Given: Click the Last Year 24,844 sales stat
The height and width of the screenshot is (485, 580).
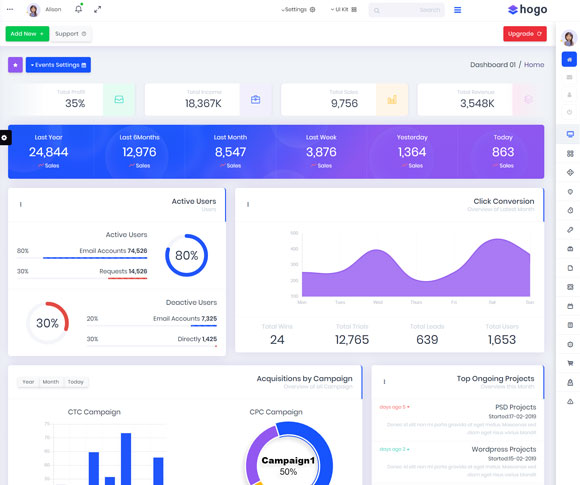Looking at the screenshot, I should (48, 152).
